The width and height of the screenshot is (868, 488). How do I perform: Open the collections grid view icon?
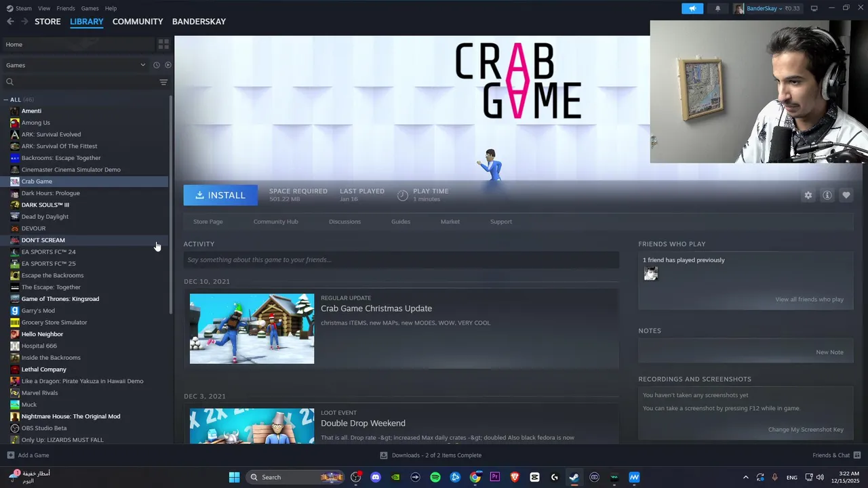(x=163, y=44)
